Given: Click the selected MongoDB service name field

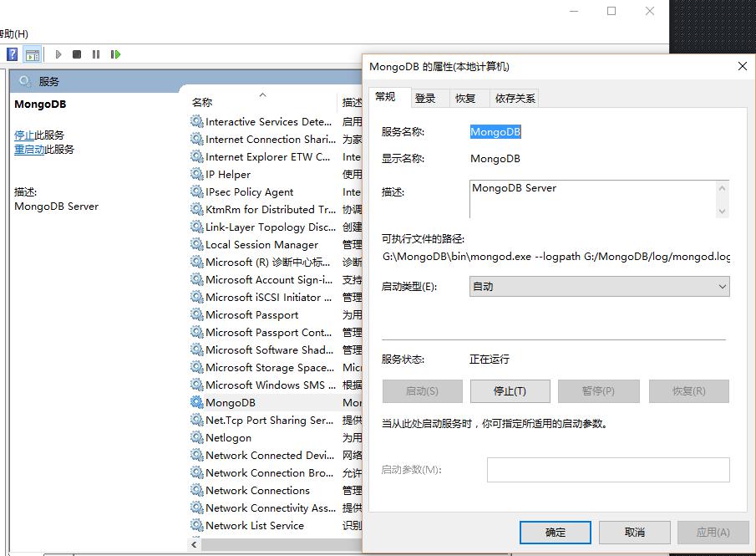Looking at the screenshot, I should (495, 132).
